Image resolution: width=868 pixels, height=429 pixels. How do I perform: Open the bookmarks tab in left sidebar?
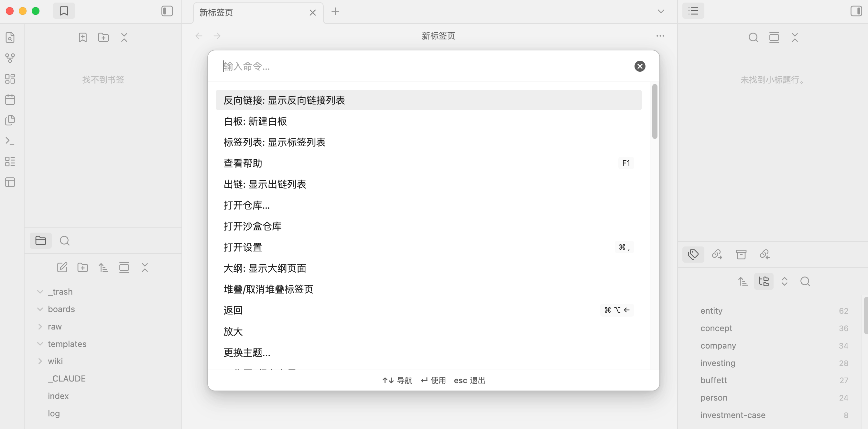(64, 11)
